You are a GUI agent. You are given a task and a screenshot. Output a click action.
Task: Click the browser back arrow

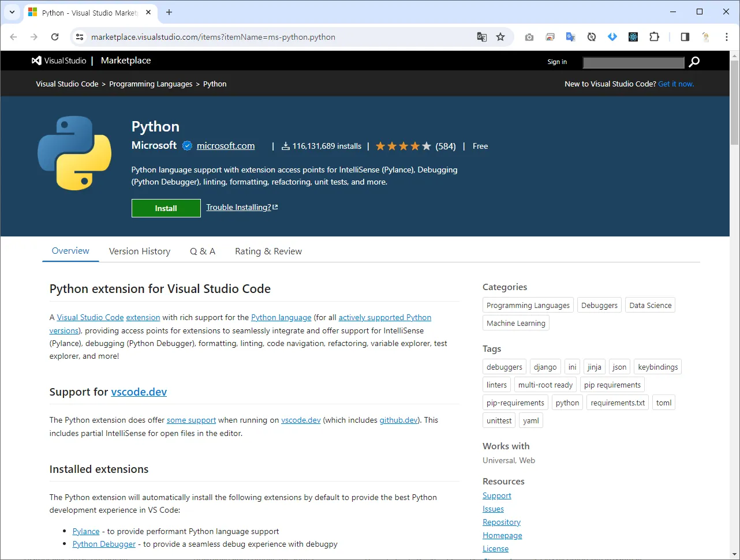[13, 37]
